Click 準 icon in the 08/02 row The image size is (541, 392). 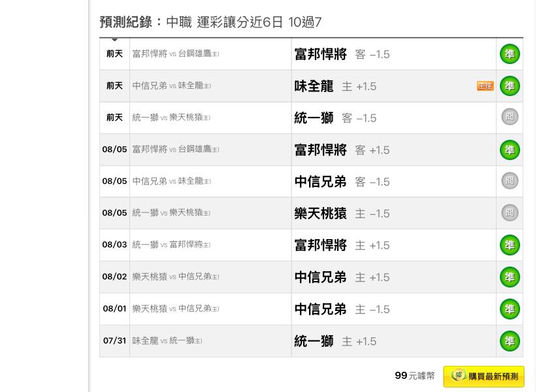tap(510, 277)
